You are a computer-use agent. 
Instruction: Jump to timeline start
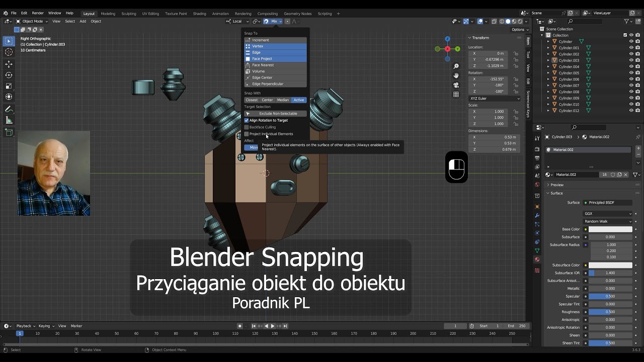pos(254,326)
